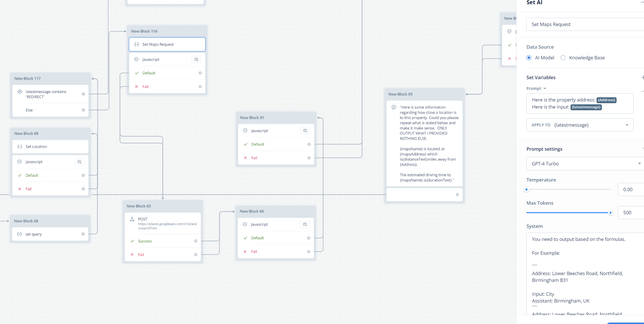Open Javascript code editor in Block 69
Viewport: 644px width, 324px height.
tap(79, 162)
